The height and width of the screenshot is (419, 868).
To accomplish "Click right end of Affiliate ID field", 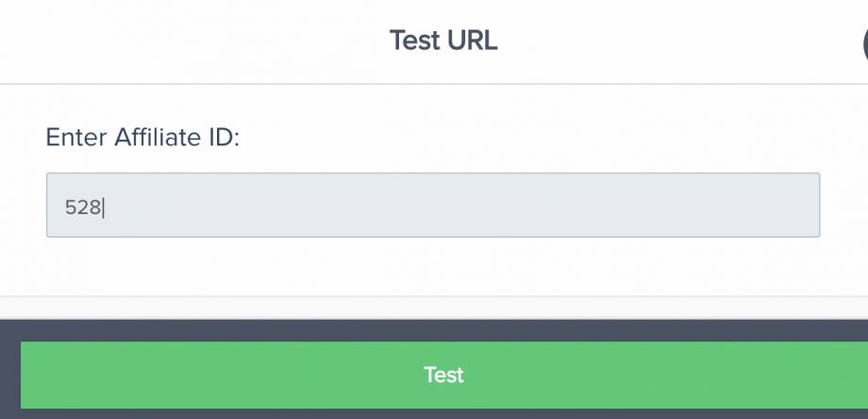I will tap(802, 205).
